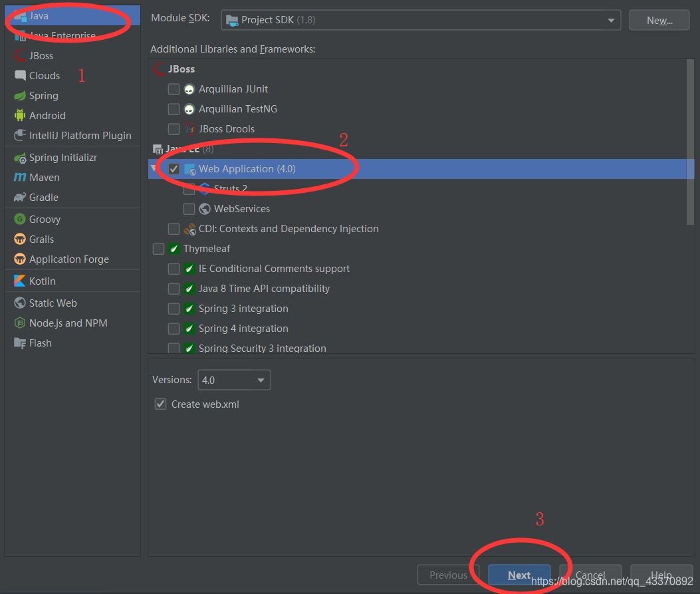
Task: Tick the Spring 4 integration checkbox
Action: click(x=174, y=329)
